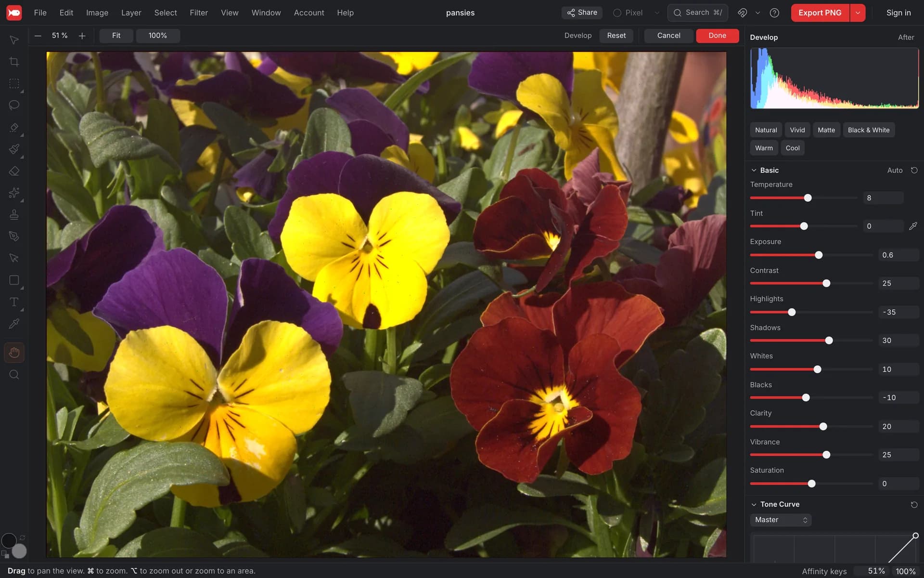Open the File menu
The image size is (924, 578).
(x=40, y=13)
